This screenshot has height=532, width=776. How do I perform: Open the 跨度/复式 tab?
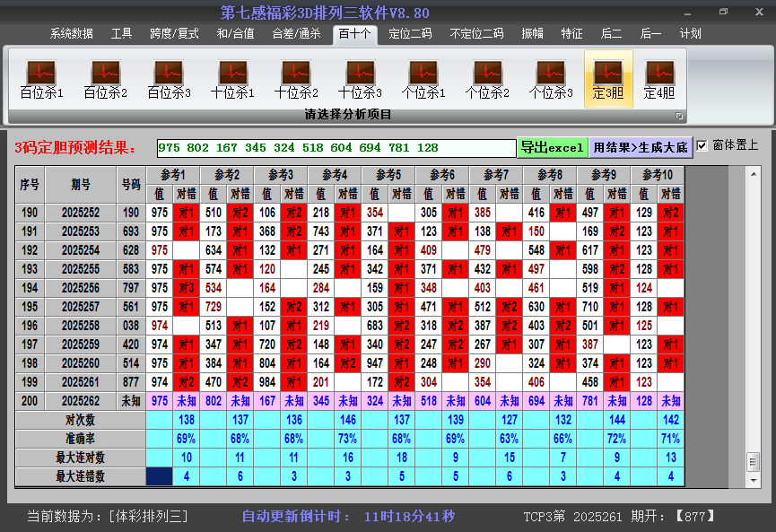[x=174, y=34]
